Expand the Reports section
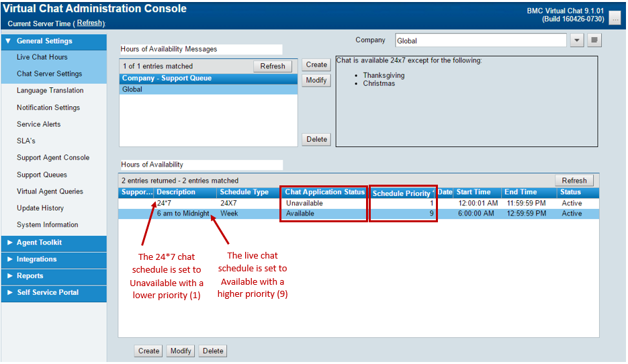Viewport: 628px width, 364px height. pyautogui.click(x=54, y=276)
